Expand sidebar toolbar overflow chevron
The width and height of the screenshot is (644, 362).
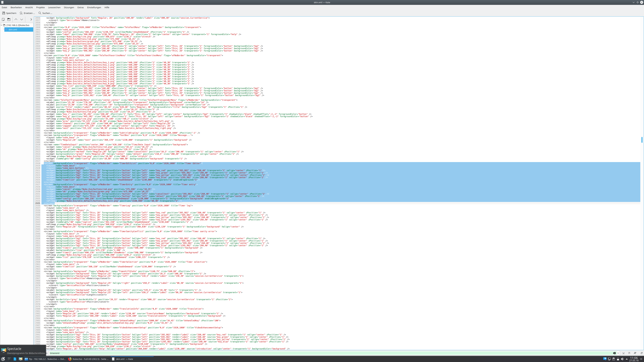pyautogui.click(x=31, y=19)
